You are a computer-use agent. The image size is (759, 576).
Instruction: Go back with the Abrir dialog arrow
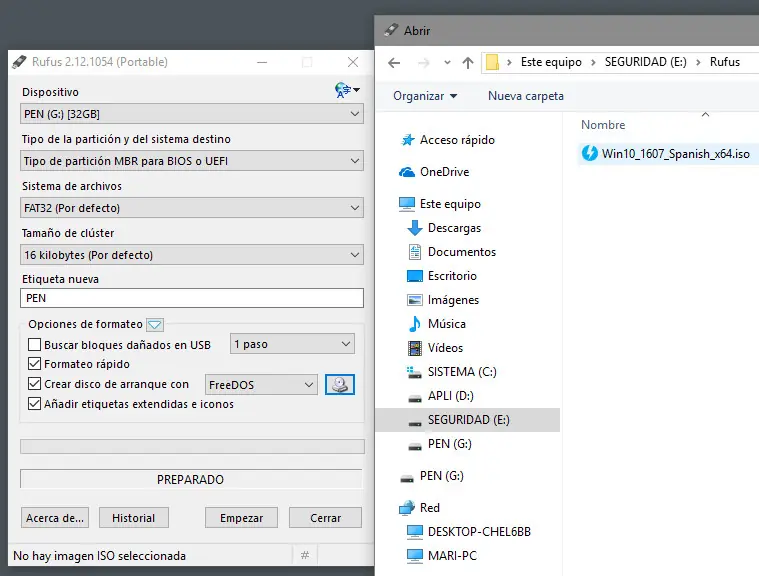(395, 62)
